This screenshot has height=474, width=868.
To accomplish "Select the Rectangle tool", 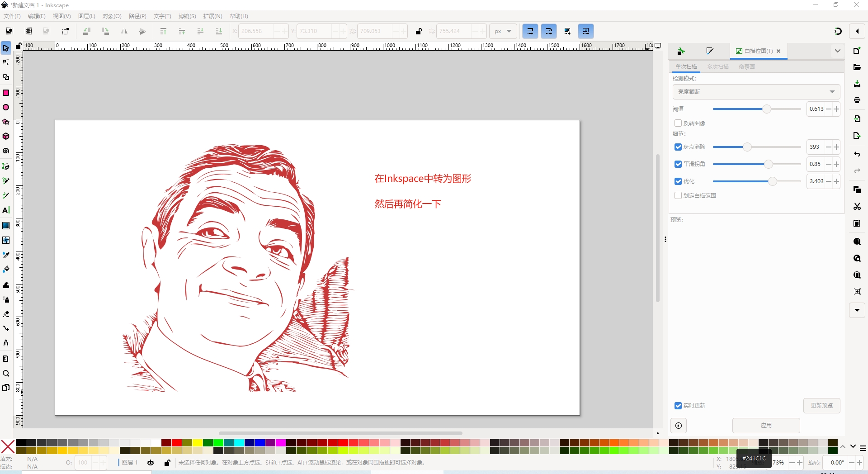I will coord(6,93).
